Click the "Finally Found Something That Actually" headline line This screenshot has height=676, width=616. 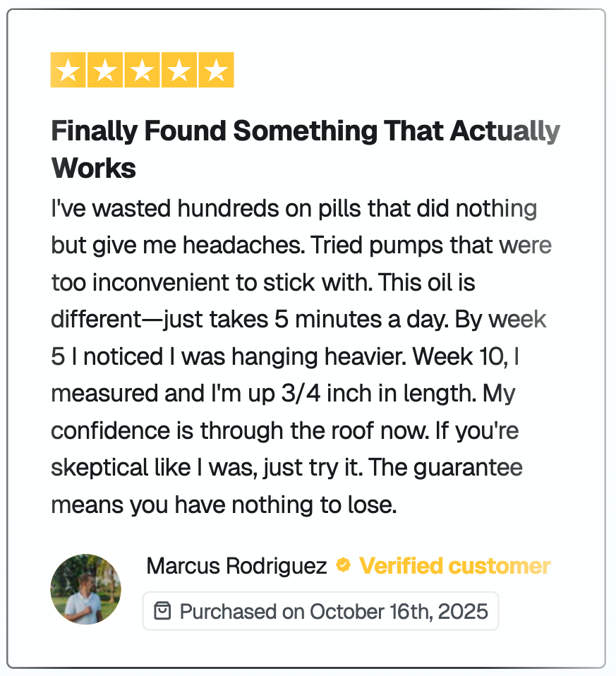click(x=306, y=131)
